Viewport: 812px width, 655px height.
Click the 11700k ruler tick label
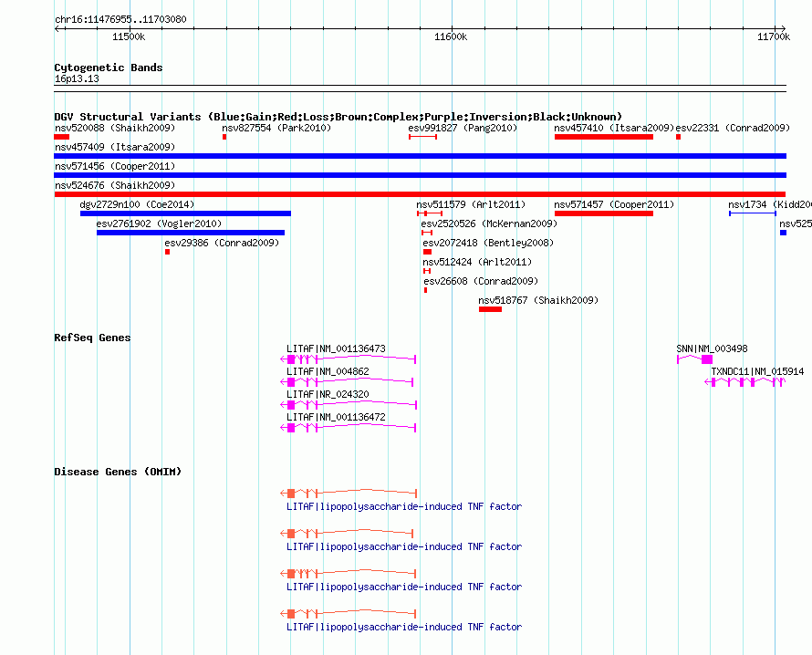pyautogui.click(x=774, y=36)
